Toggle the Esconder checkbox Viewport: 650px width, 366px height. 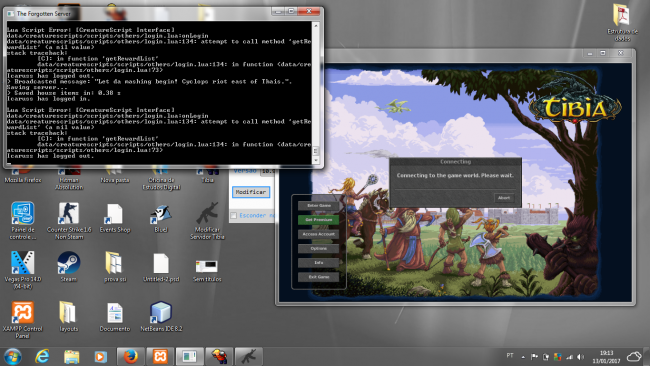pyautogui.click(x=234, y=216)
